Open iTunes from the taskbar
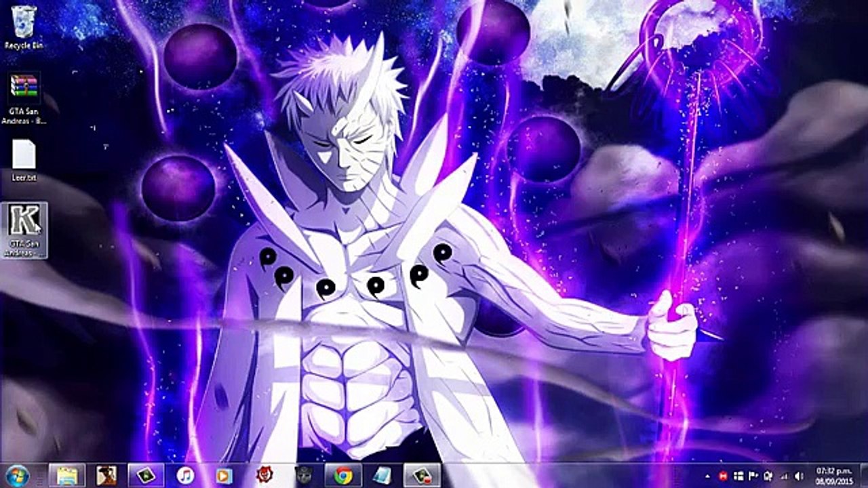 coord(185,476)
